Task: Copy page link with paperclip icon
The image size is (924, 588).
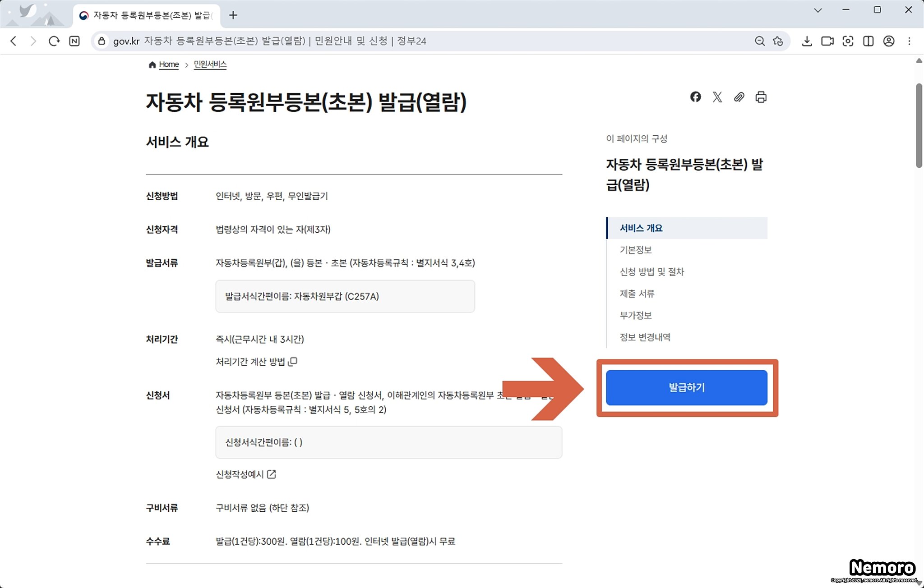Action: click(739, 97)
